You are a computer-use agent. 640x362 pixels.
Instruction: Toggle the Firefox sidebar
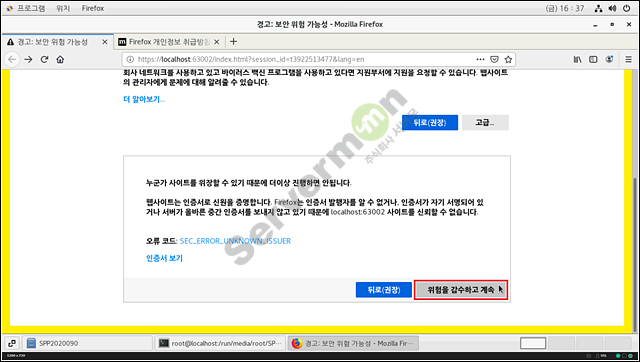593,60
